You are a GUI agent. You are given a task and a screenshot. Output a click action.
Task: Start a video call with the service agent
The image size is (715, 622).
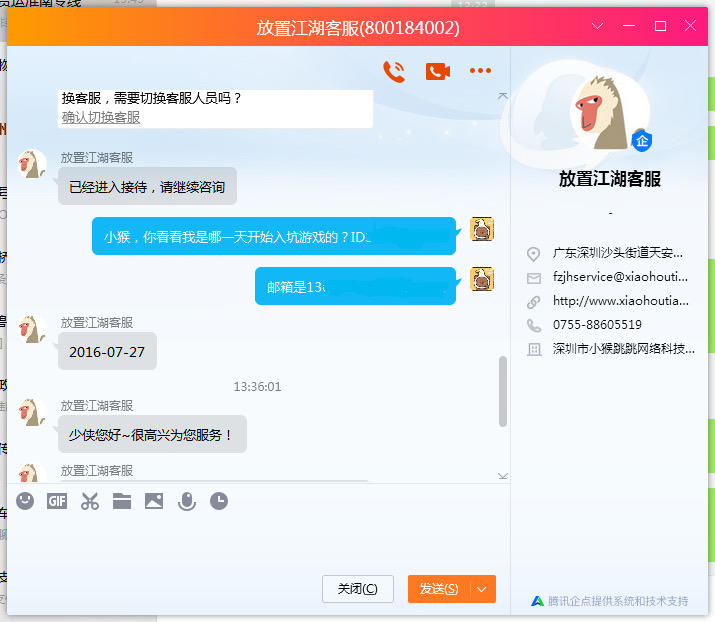tap(437, 71)
